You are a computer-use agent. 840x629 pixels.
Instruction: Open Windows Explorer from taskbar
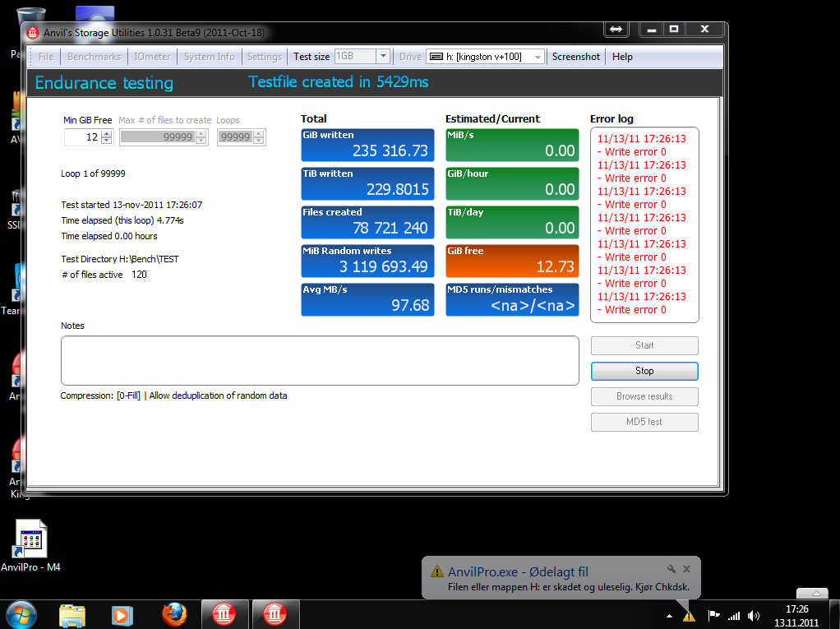click(72, 616)
